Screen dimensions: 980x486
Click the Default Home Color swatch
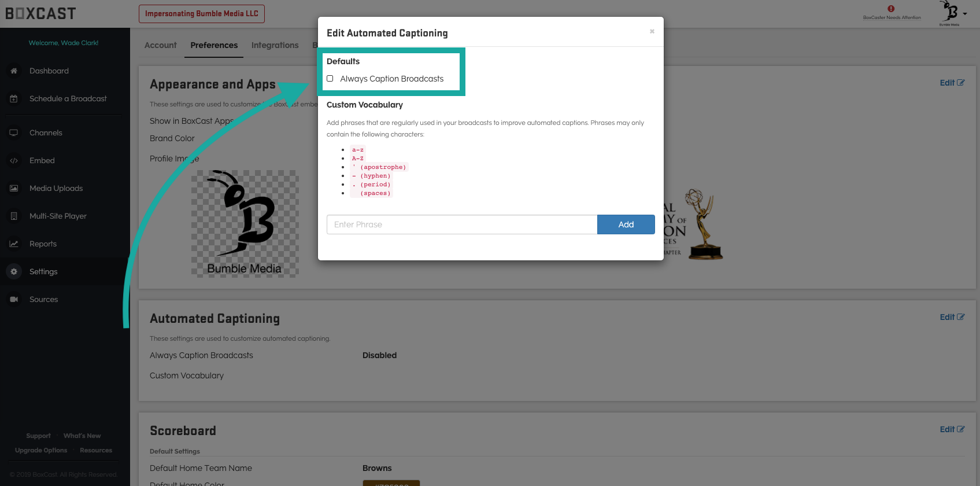pos(391,483)
